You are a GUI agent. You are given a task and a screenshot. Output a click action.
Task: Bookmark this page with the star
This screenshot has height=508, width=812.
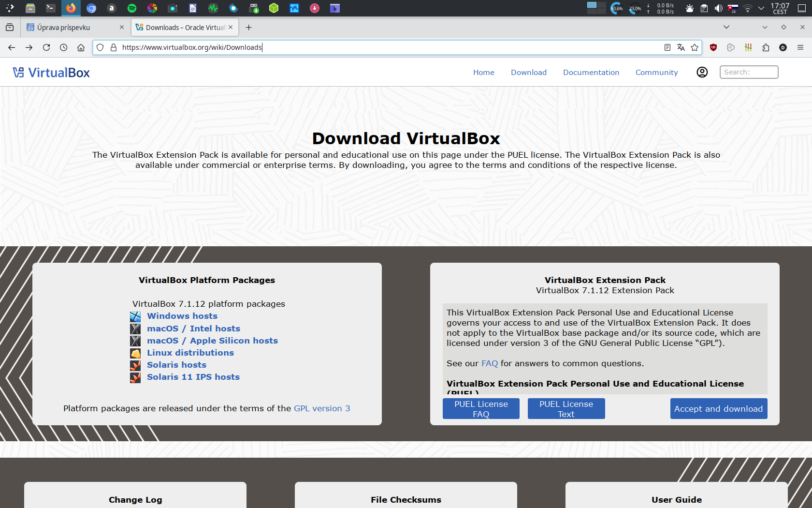pyautogui.click(x=695, y=47)
